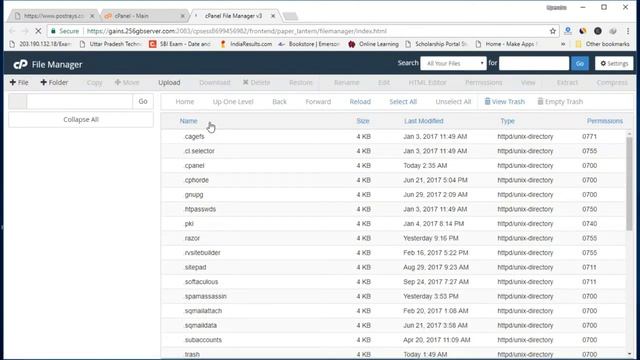The width and height of the screenshot is (640, 360).
Task: Click Rename in the toolbar
Action: pos(347,82)
